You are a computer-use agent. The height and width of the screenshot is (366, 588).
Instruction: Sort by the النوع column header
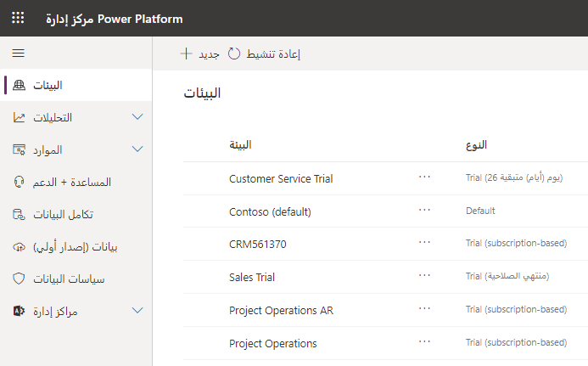pos(476,145)
